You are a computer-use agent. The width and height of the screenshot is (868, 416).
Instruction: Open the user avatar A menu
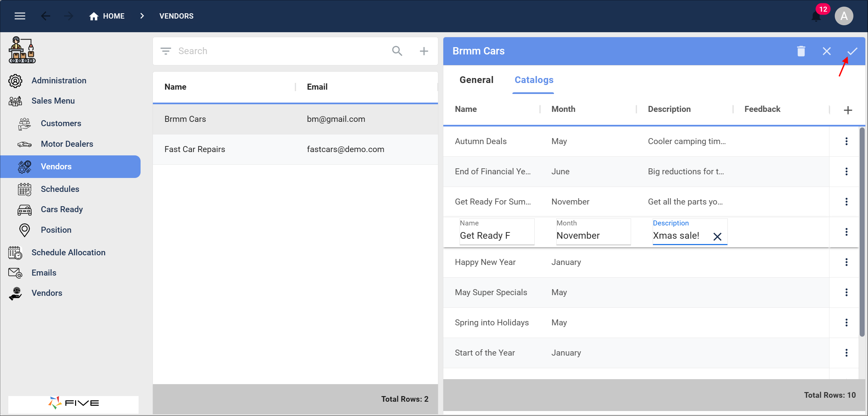click(x=844, y=16)
